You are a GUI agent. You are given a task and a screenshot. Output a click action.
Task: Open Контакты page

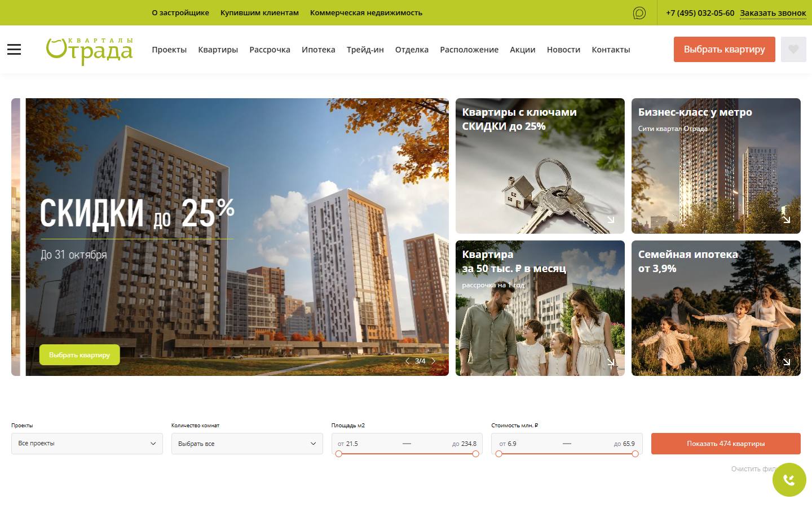pyautogui.click(x=611, y=50)
